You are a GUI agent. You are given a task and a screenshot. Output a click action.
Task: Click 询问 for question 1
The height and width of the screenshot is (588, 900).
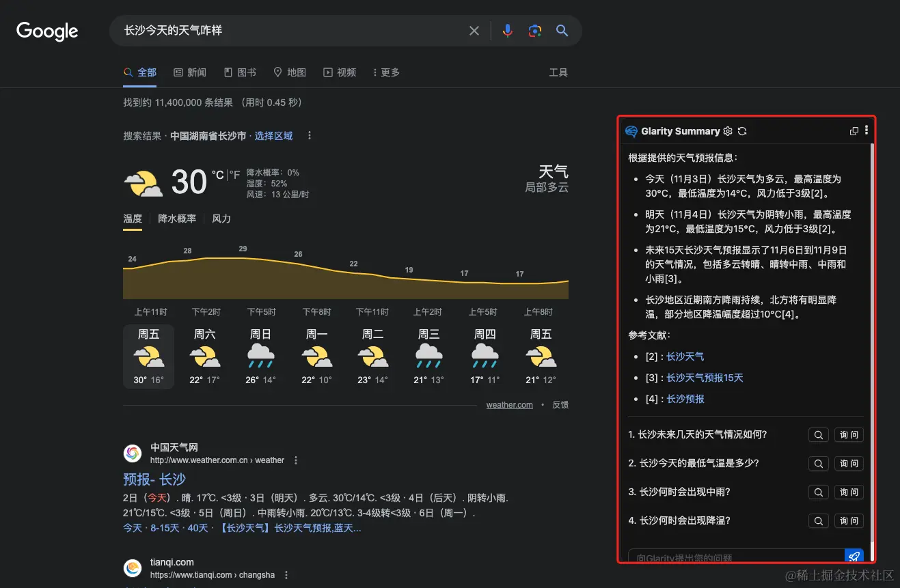[x=849, y=435]
